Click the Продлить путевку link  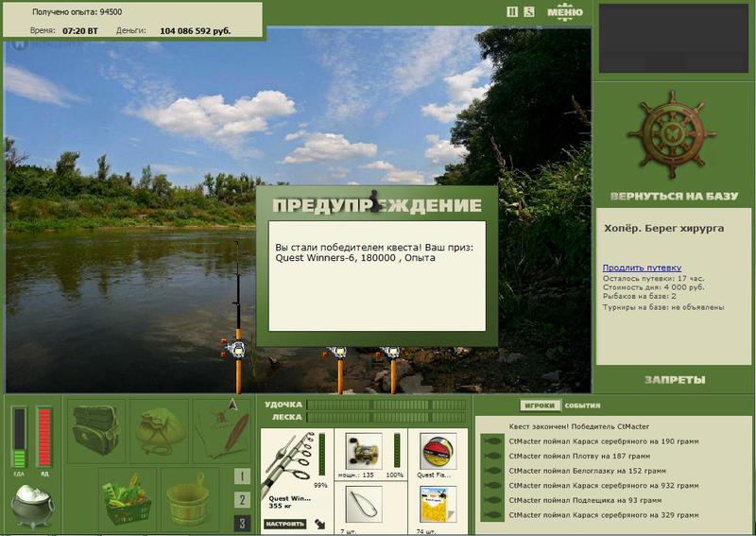point(642,268)
